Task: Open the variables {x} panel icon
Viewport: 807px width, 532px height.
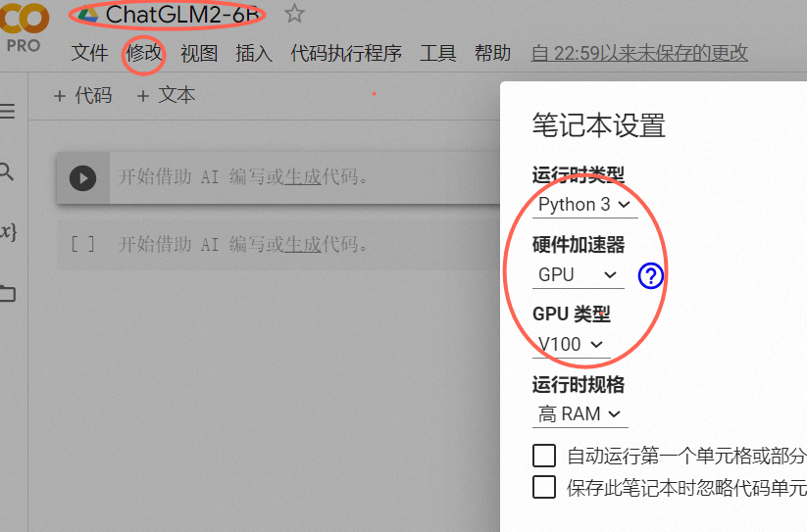Action: point(8,232)
